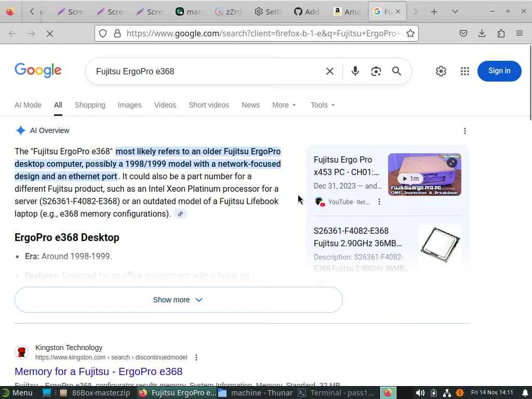Screen dimensions: 532x399
Task: Open volume control in system tray
Action: [x=420, y=393]
